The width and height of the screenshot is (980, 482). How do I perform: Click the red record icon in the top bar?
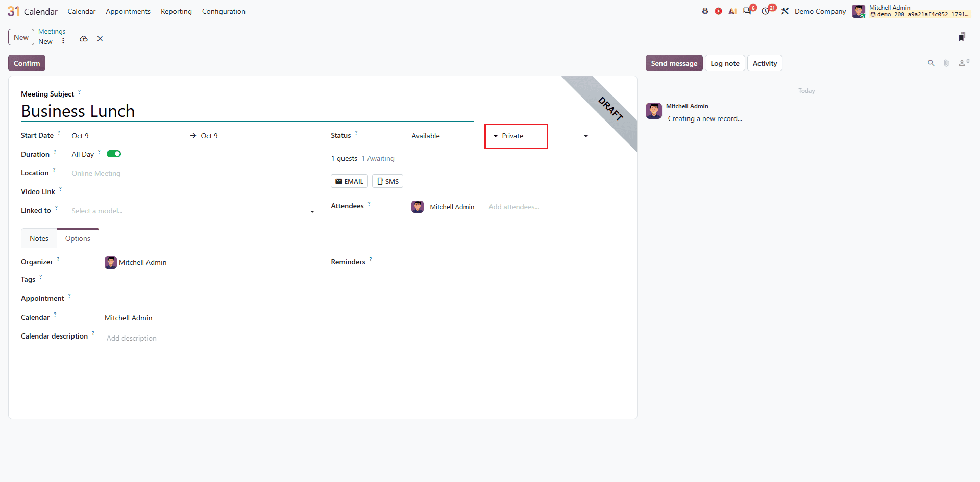point(718,11)
